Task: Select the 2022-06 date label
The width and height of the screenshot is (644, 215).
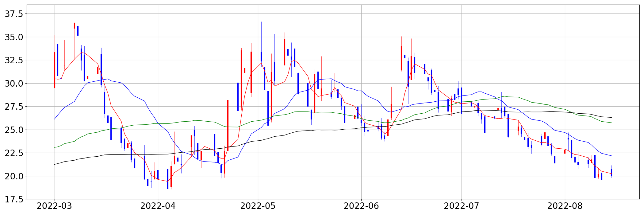Action: [361, 206]
